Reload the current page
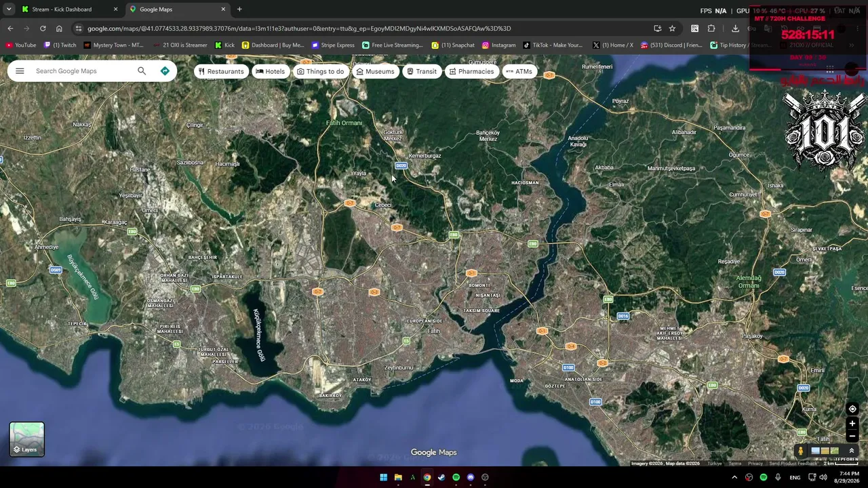Screen dimensions: 868x488 (43, 28)
